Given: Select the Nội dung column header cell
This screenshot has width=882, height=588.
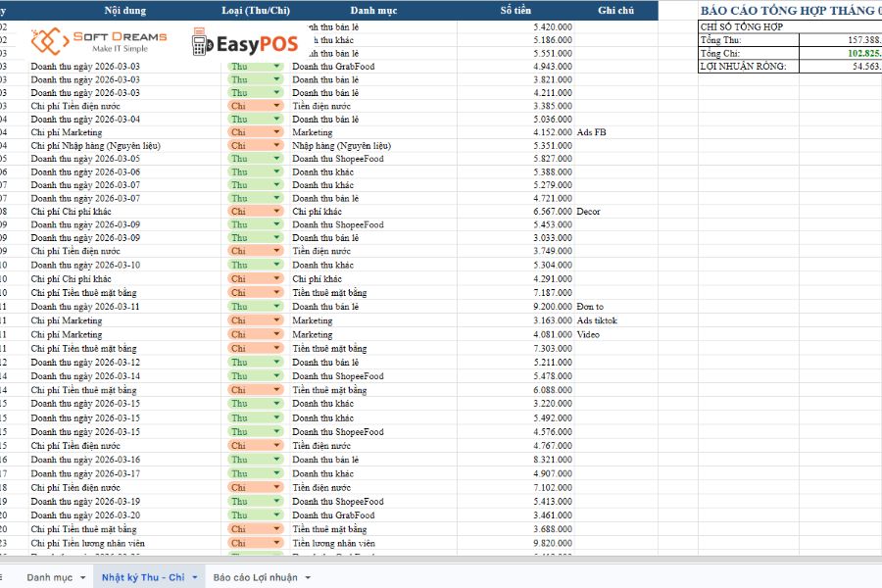Looking at the screenshot, I should coord(124,10).
